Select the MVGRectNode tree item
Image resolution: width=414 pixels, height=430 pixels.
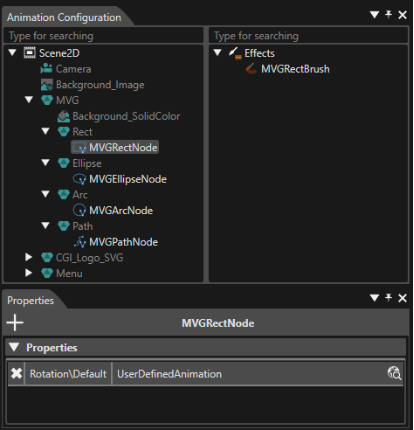click(115, 147)
